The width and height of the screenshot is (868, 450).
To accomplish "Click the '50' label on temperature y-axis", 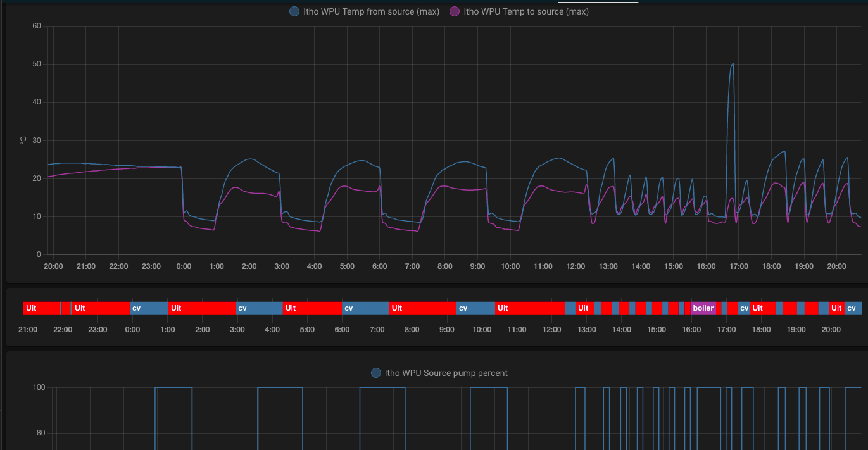I will coord(37,64).
